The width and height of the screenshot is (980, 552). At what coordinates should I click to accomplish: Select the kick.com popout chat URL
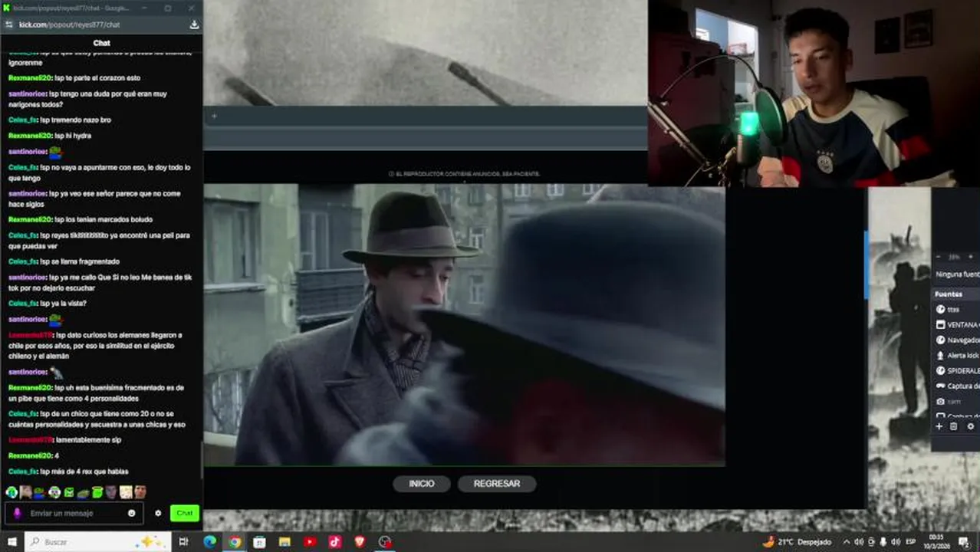coord(70,25)
